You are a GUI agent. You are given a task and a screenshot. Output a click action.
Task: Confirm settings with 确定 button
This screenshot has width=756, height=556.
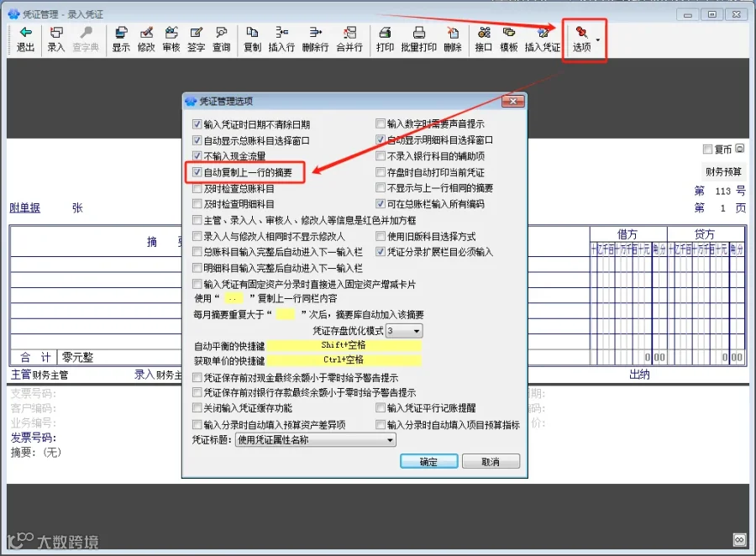pos(428,461)
